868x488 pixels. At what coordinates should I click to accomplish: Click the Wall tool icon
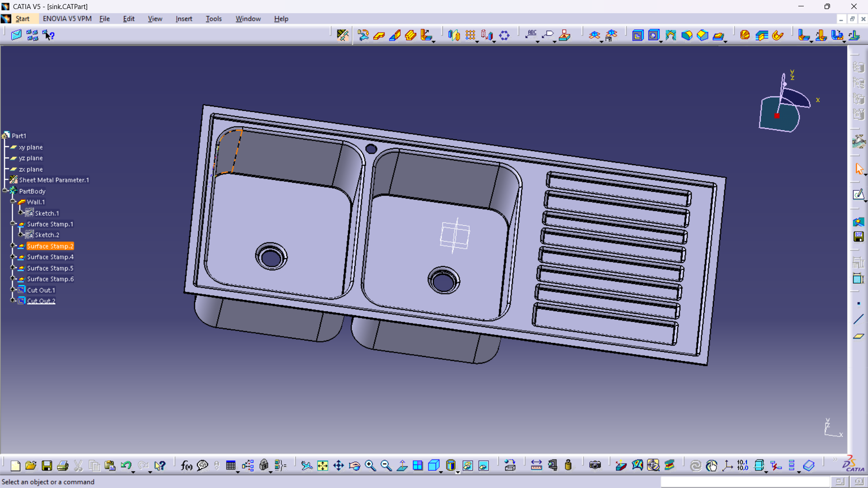[x=379, y=35]
